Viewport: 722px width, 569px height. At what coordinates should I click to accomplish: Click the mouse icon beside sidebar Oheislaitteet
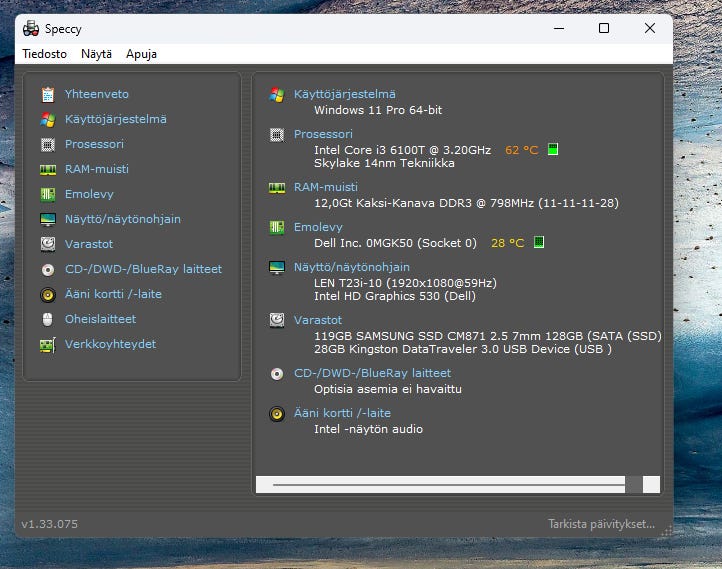tap(47, 319)
